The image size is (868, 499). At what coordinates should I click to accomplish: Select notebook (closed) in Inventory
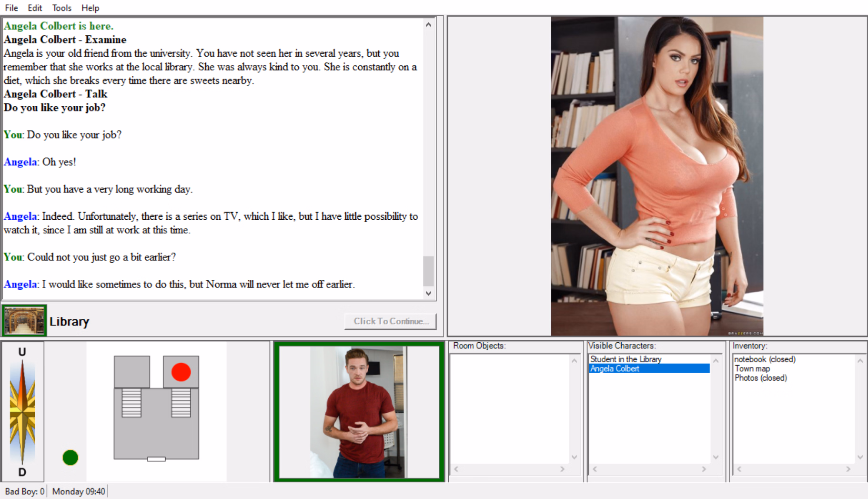click(x=765, y=359)
